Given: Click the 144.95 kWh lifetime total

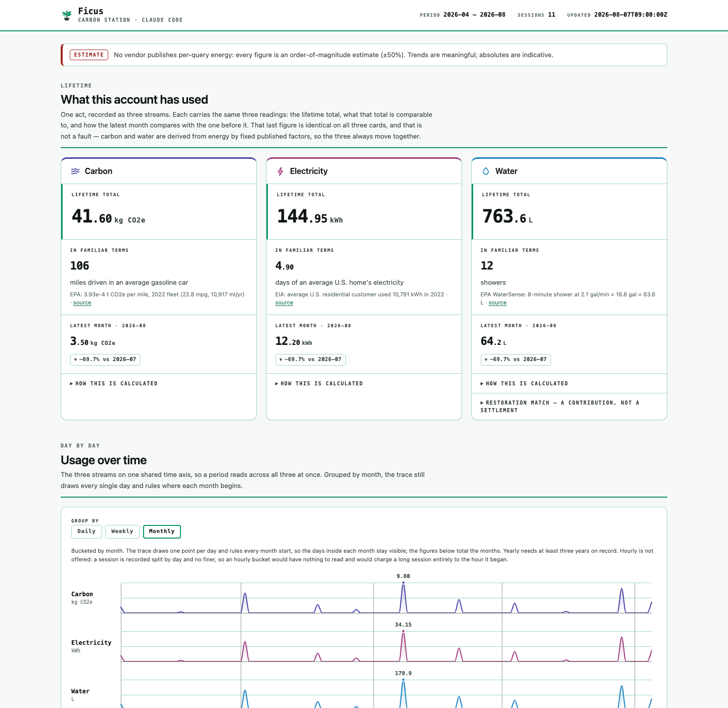Looking at the screenshot, I should coord(310,216).
